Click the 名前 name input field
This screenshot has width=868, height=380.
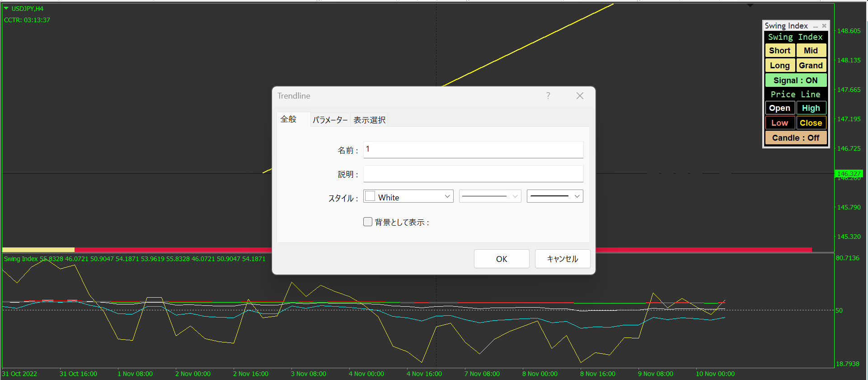[473, 150]
